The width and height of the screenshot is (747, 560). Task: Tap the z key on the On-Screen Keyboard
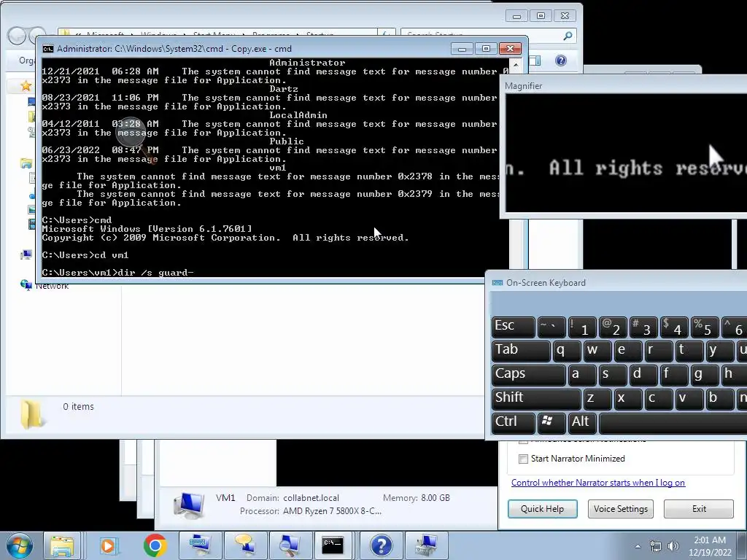coord(597,399)
